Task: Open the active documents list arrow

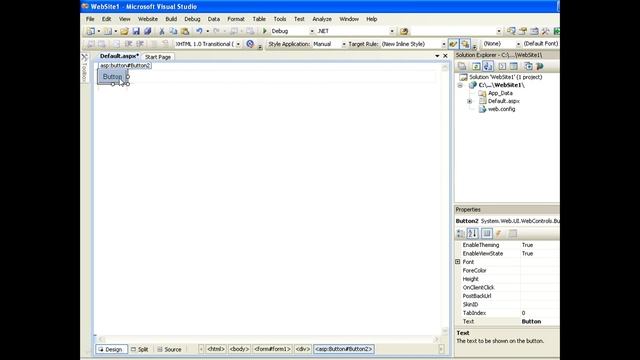Action: click(x=437, y=56)
